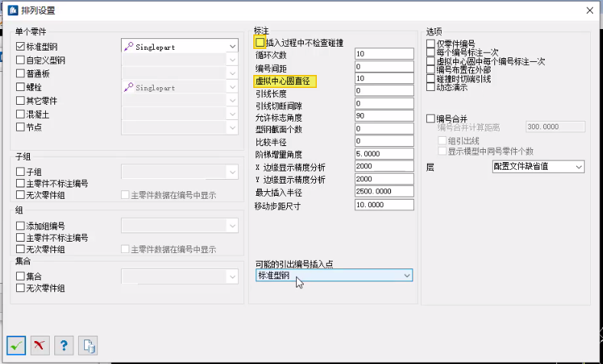
Task: Toggle the 标准型钢 checkbox
Action: pyautogui.click(x=21, y=47)
